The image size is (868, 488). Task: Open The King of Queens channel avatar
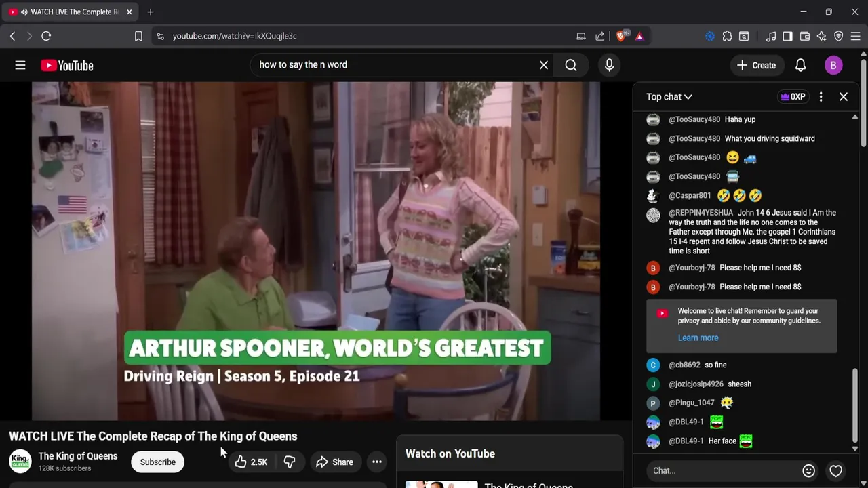[x=20, y=462]
